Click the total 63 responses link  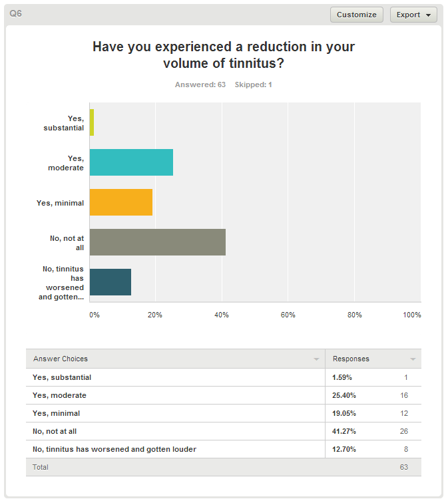tap(403, 467)
